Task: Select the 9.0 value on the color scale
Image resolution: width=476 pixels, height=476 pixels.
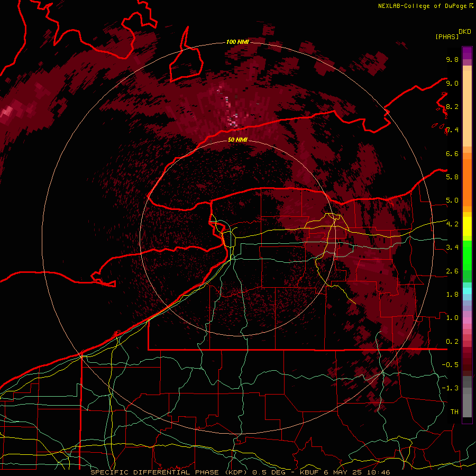Action: tap(452, 83)
